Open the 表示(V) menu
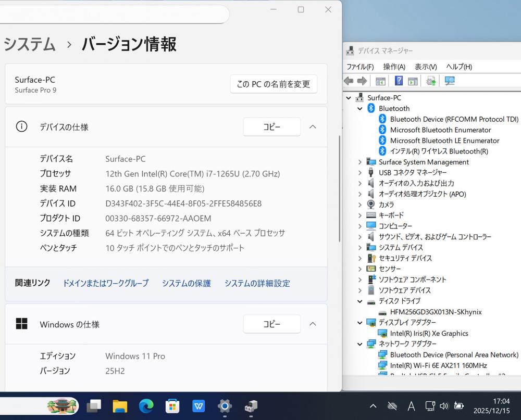The image size is (521, 420). coord(426,67)
